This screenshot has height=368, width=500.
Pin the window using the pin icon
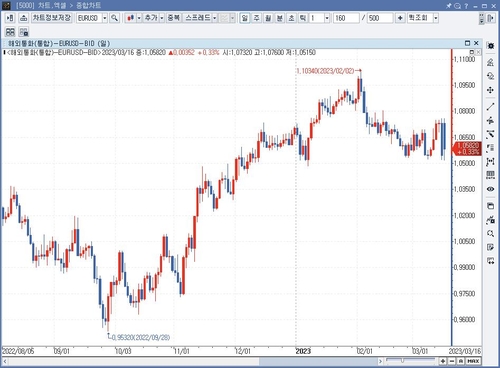point(449,6)
